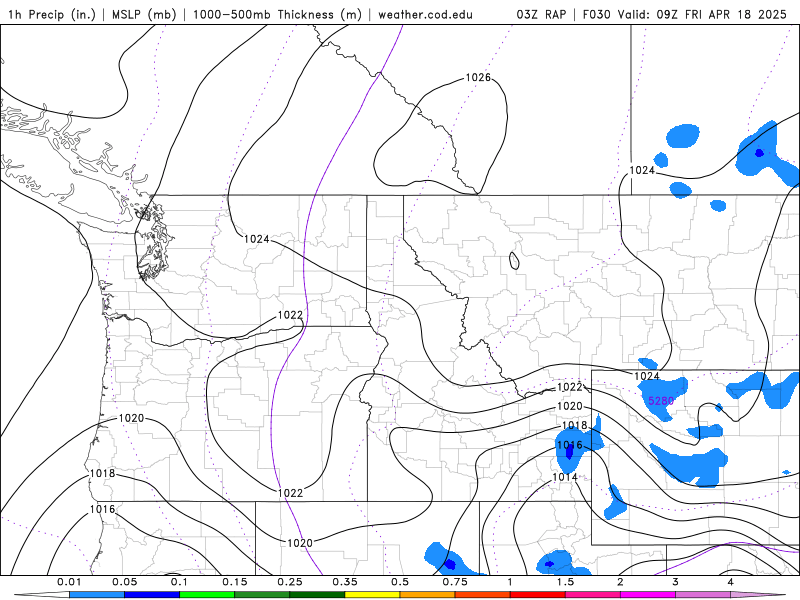Click the 0.05 legend value

[x=124, y=582]
